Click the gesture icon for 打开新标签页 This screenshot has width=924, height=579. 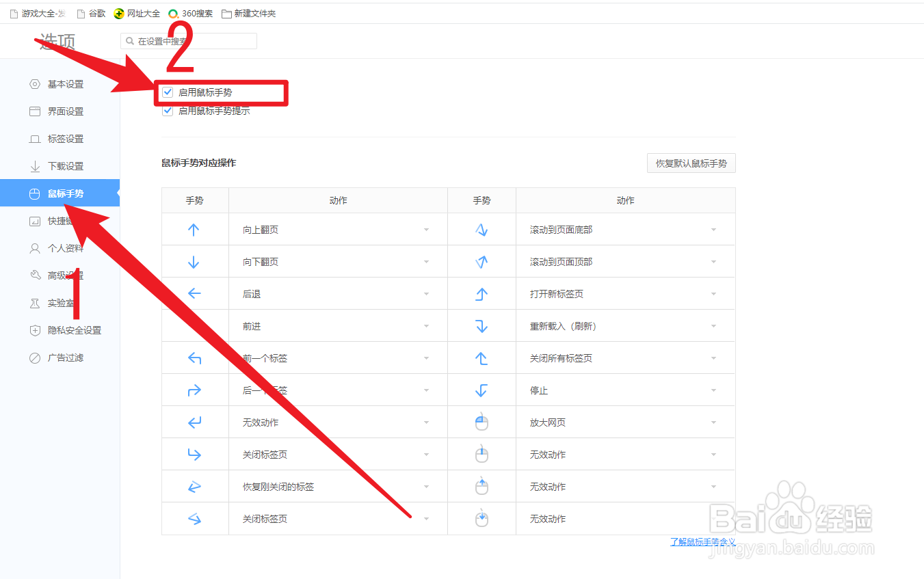pyautogui.click(x=481, y=294)
